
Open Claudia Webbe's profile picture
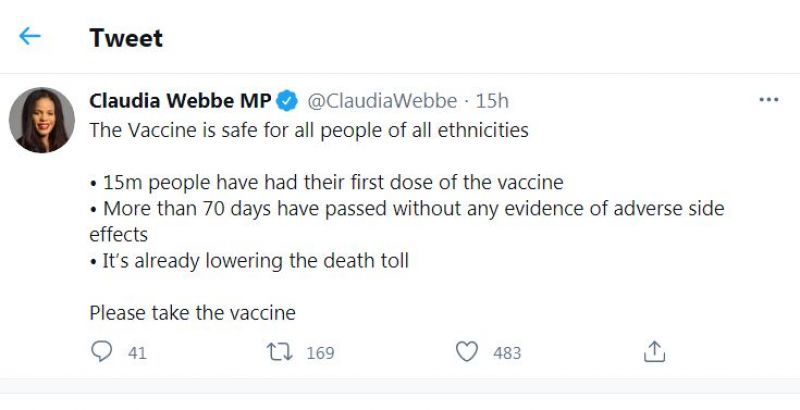(42, 120)
